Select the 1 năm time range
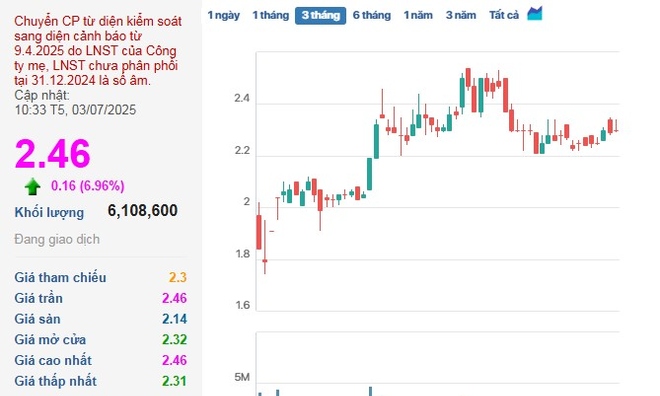The height and width of the screenshot is (396, 660). pyautogui.click(x=418, y=16)
